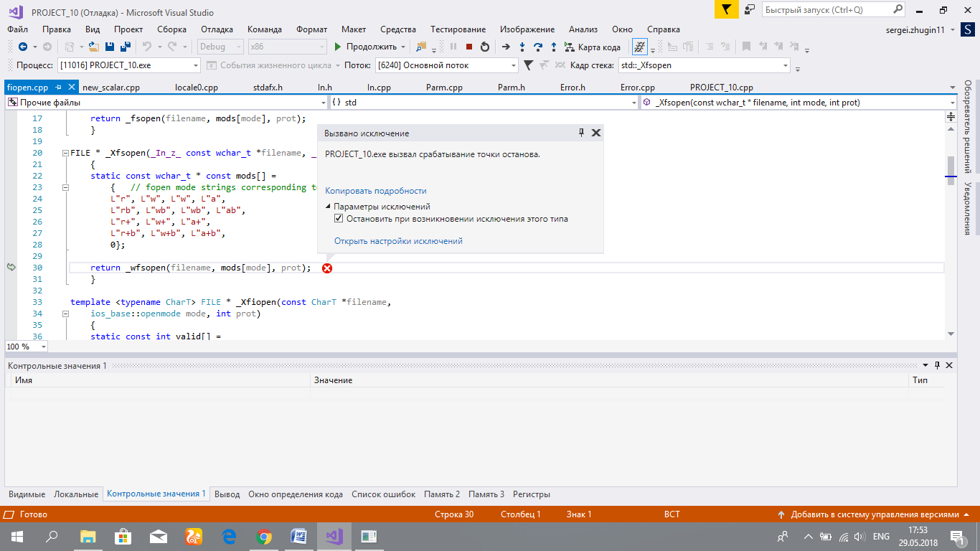Step into using the down arrow icon

click(522, 47)
